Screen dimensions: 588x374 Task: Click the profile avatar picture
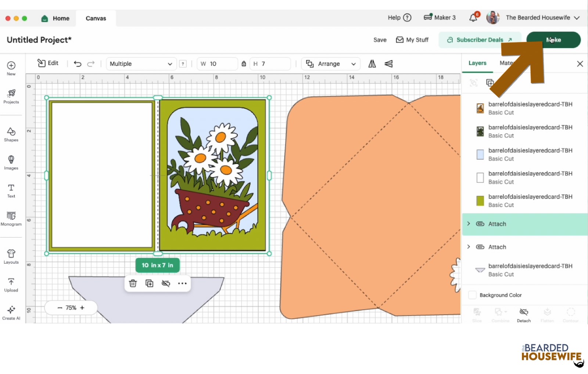[493, 17]
